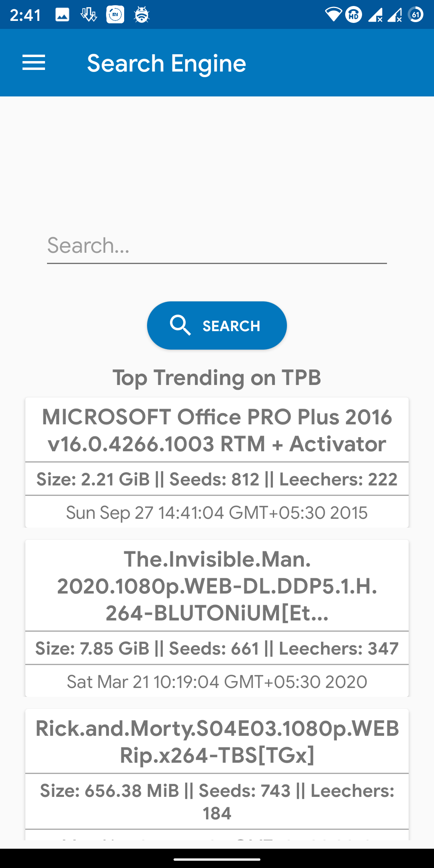Image resolution: width=434 pixels, height=868 pixels.
Task: Tap the Search Engine title in app bar
Action: pos(166,63)
